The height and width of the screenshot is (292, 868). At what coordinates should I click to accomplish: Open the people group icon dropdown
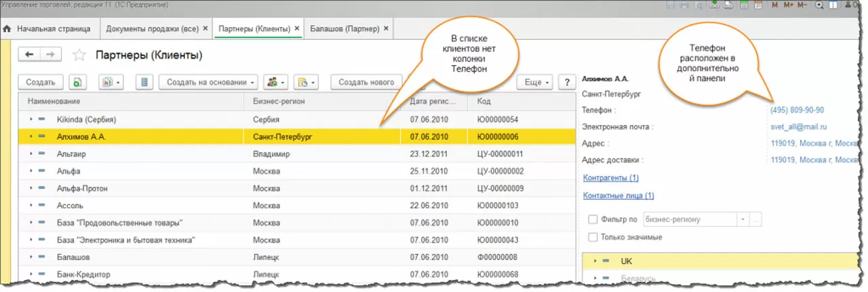(x=276, y=82)
